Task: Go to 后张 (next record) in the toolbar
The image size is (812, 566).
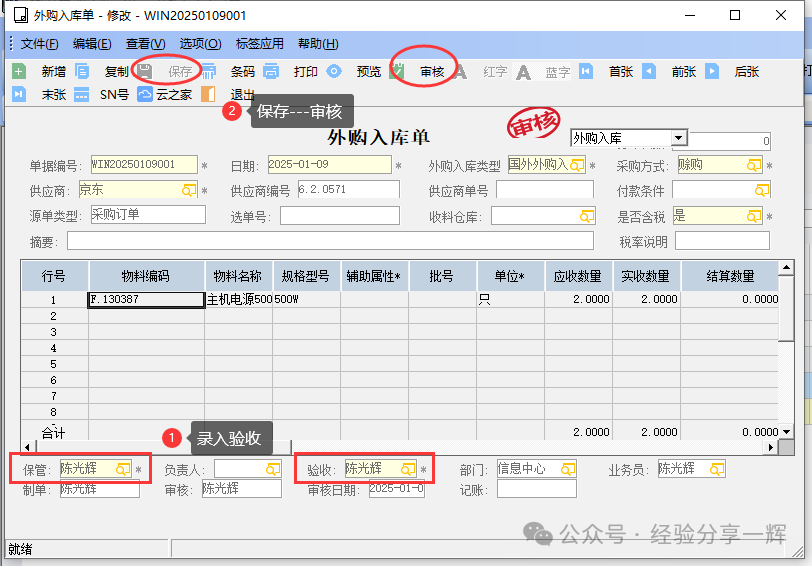Action: point(712,72)
